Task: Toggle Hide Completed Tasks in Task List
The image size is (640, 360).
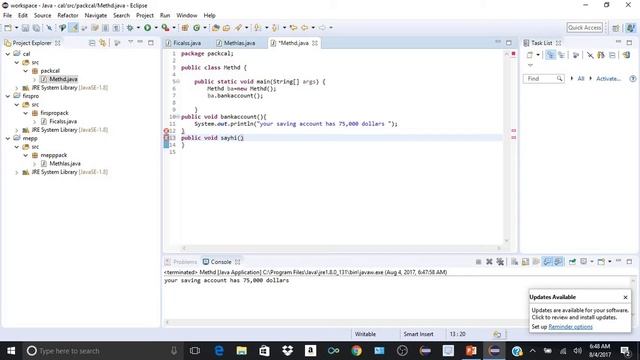Action: coord(590,55)
